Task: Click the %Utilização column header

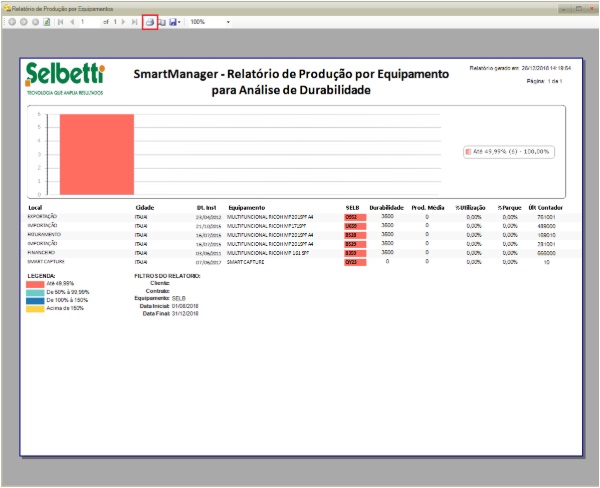Action: pyautogui.click(x=470, y=208)
